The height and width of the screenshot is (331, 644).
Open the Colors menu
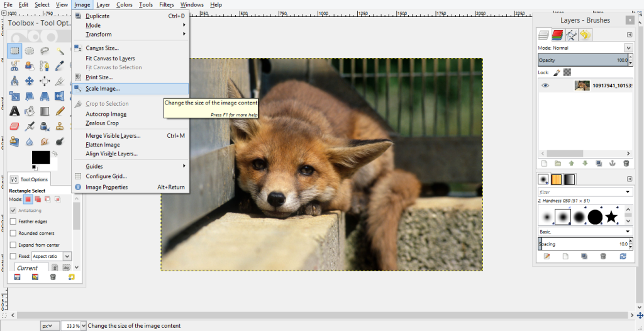click(124, 5)
